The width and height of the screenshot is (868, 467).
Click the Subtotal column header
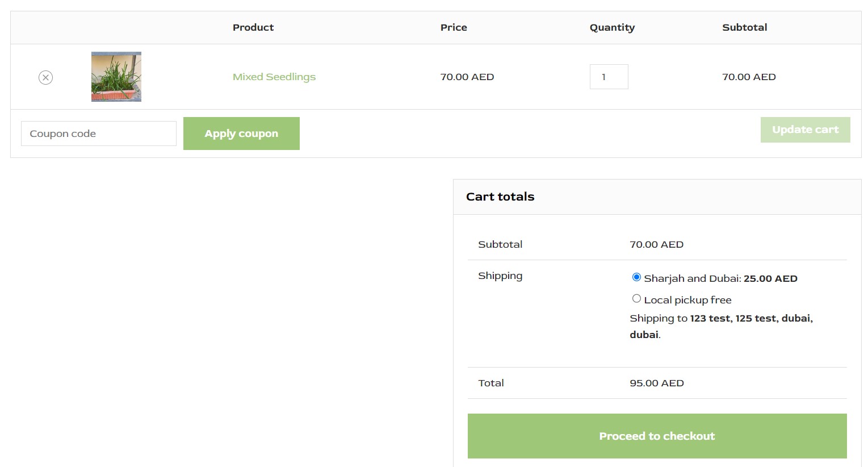tap(744, 27)
